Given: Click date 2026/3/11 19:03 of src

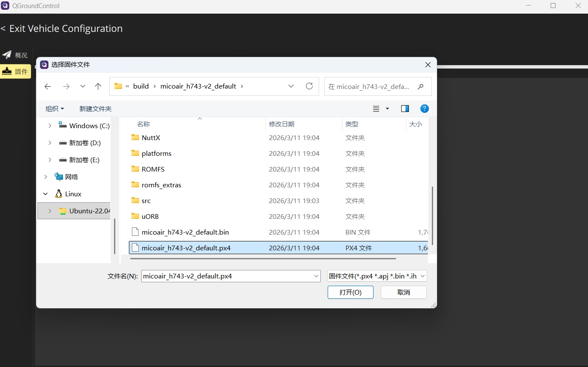Looking at the screenshot, I should [x=294, y=201].
